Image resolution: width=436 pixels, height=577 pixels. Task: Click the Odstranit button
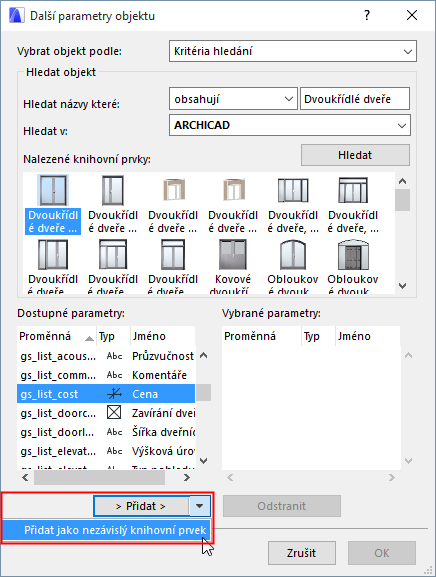(282, 506)
